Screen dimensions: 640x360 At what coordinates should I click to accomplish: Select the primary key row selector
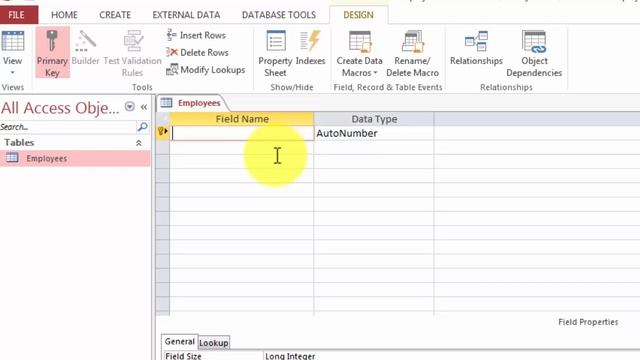(163, 133)
